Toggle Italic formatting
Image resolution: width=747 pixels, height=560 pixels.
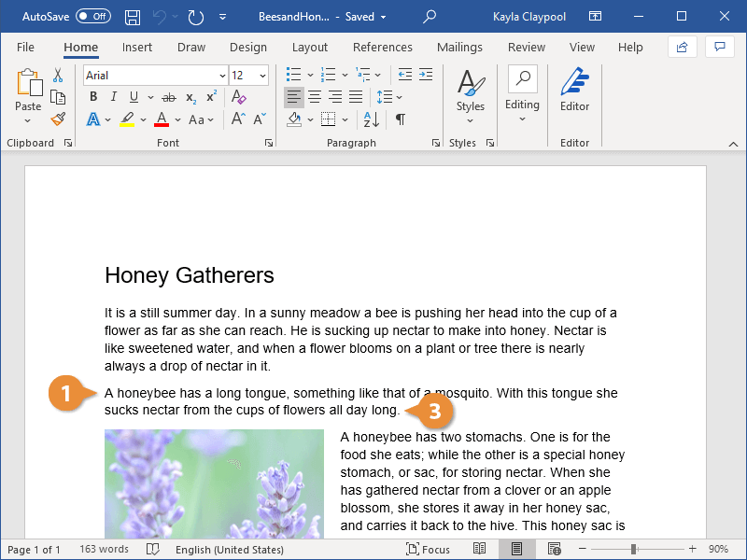(x=114, y=97)
